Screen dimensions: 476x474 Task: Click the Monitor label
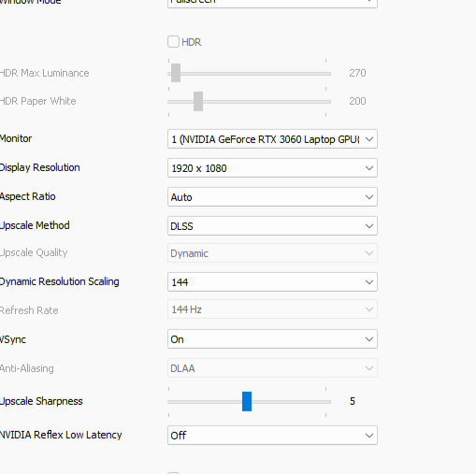(x=16, y=138)
